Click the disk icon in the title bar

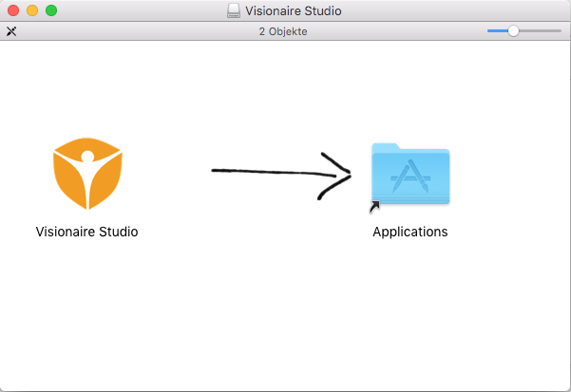(234, 10)
